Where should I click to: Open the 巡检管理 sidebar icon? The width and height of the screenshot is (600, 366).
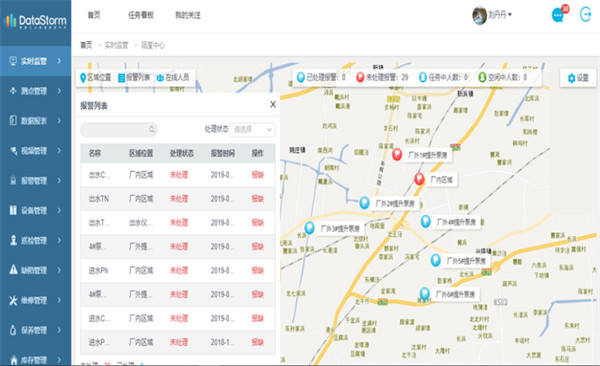click(13, 240)
